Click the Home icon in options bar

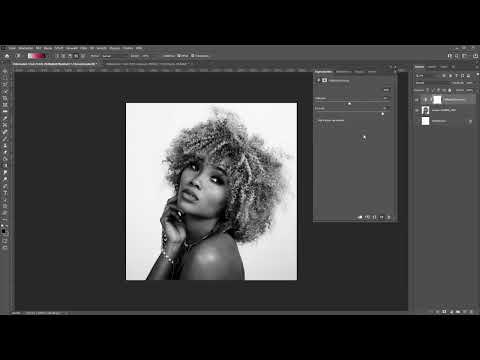click(7, 56)
